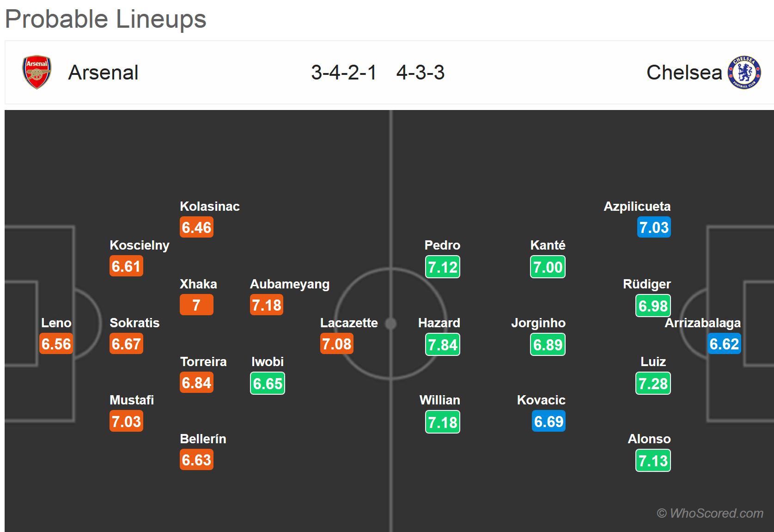
Task: Select Lacazette player name
Action: coord(349,323)
